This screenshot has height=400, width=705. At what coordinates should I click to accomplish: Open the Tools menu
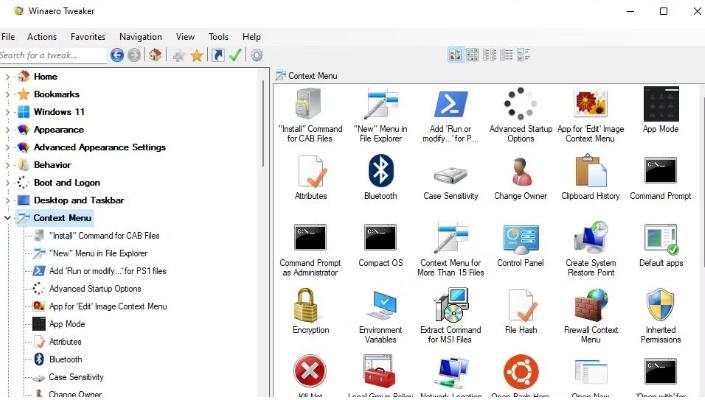click(x=219, y=37)
